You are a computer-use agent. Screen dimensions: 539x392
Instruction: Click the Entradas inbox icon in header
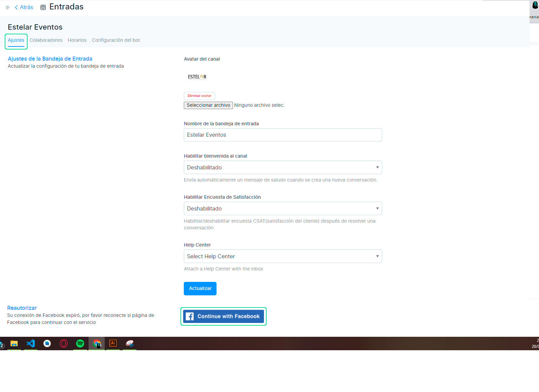[x=43, y=7]
